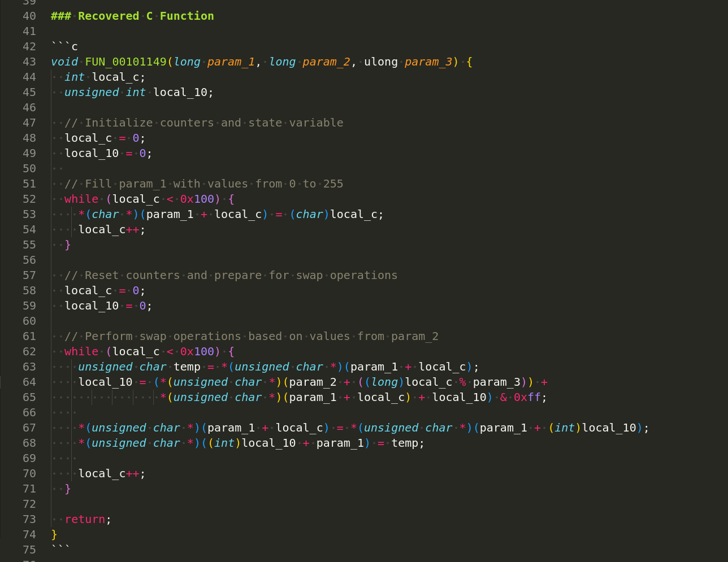Viewport: 728px width, 562px height.
Task: Click the closing code fence on line 75
Action: point(61,550)
